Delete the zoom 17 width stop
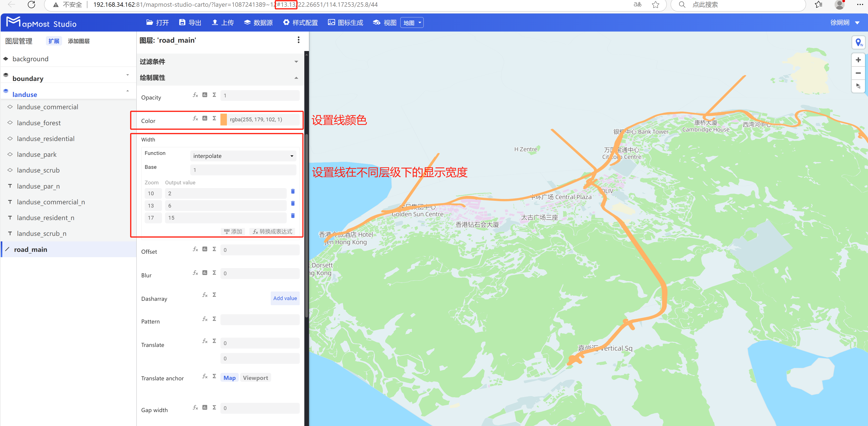 tap(293, 216)
